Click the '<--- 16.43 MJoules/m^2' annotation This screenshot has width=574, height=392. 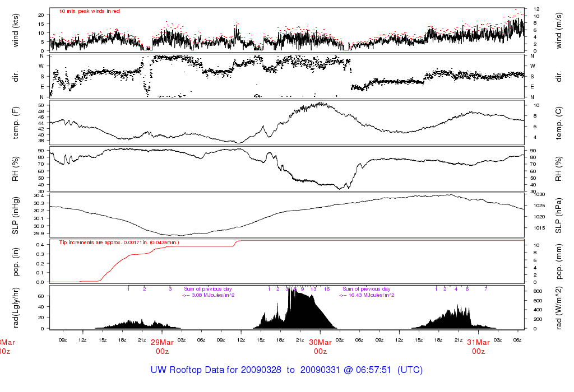tap(367, 295)
